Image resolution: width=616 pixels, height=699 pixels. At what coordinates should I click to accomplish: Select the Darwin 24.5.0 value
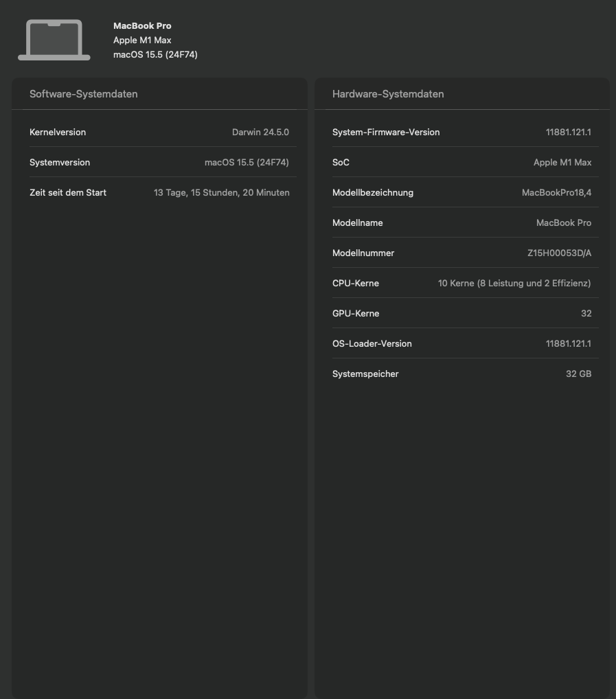click(x=260, y=133)
